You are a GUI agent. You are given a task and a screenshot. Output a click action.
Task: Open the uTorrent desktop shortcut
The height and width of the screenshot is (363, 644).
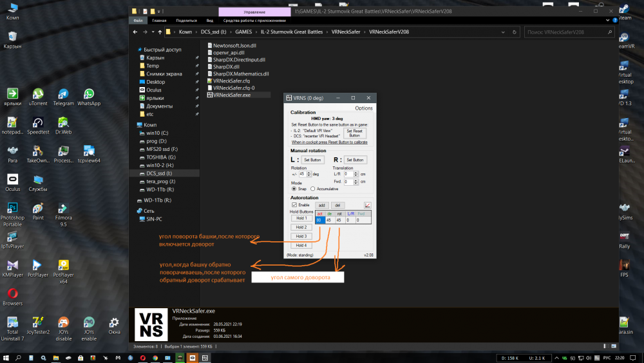coord(37,95)
